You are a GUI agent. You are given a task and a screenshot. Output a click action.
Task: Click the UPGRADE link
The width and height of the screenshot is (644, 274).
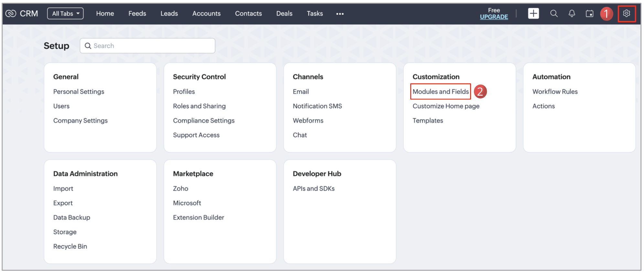(x=494, y=17)
